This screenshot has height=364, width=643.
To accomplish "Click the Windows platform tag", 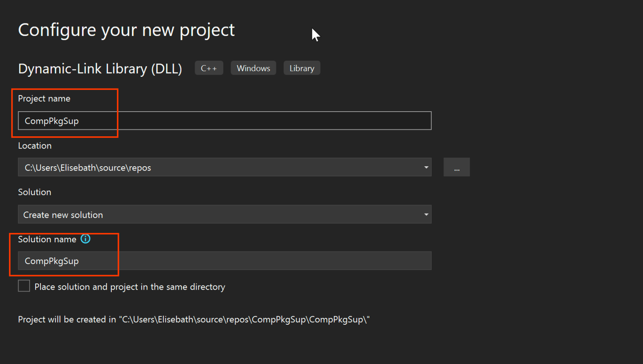I will tap(253, 68).
